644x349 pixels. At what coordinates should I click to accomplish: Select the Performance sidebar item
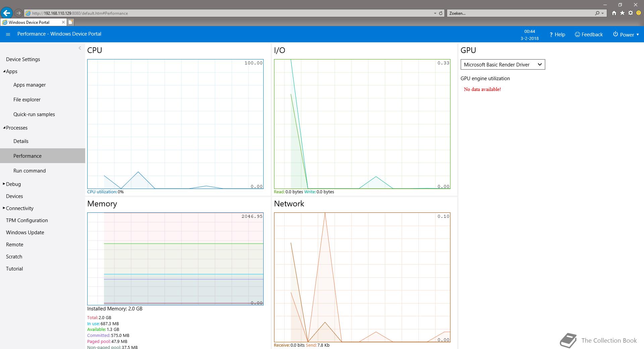point(43,156)
